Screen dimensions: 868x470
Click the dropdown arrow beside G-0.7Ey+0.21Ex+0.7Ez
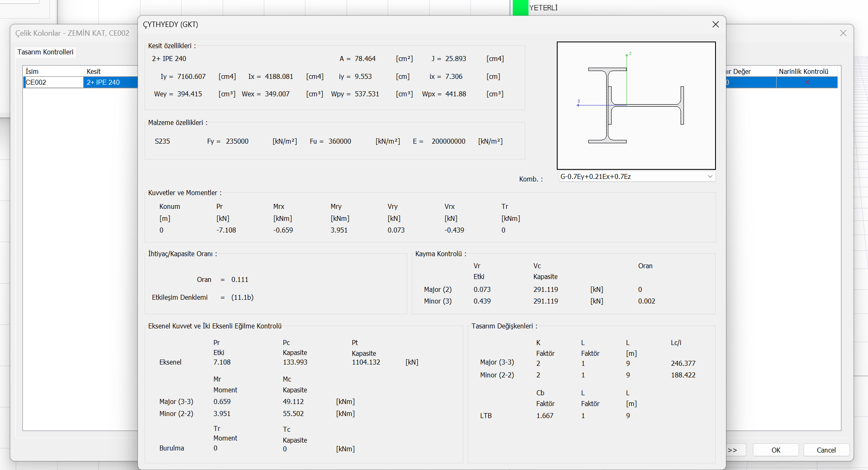[x=710, y=176]
